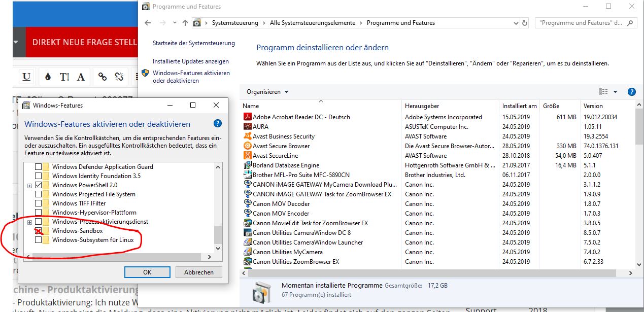
Task: Check Windows-Prozessaktivierungsdienst
Action: (38, 222)
